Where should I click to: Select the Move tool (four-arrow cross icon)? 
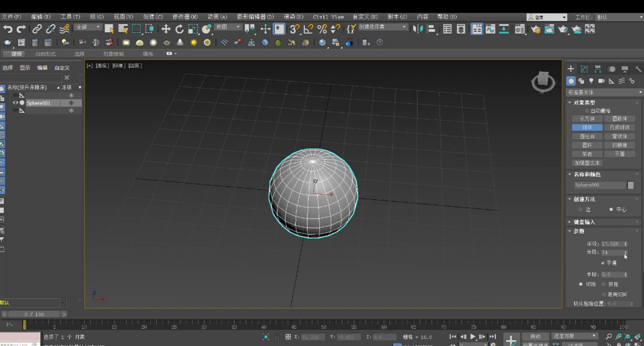click(166, 29)
